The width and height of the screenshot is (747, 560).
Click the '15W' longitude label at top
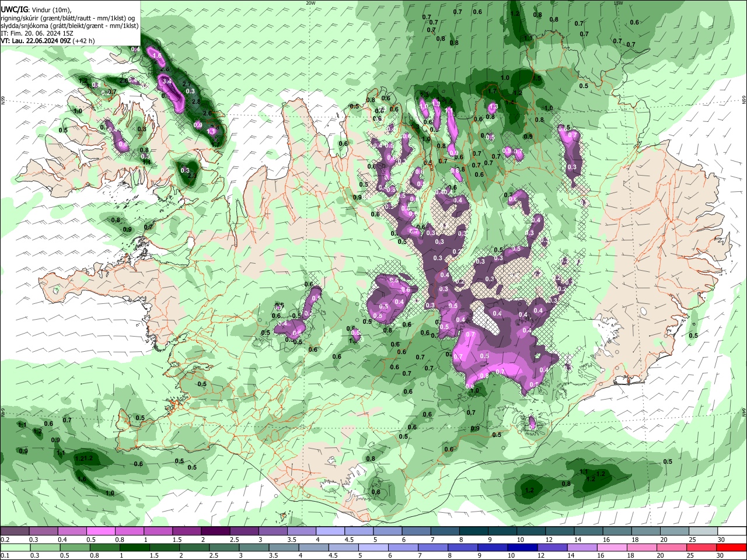point(619,3)
